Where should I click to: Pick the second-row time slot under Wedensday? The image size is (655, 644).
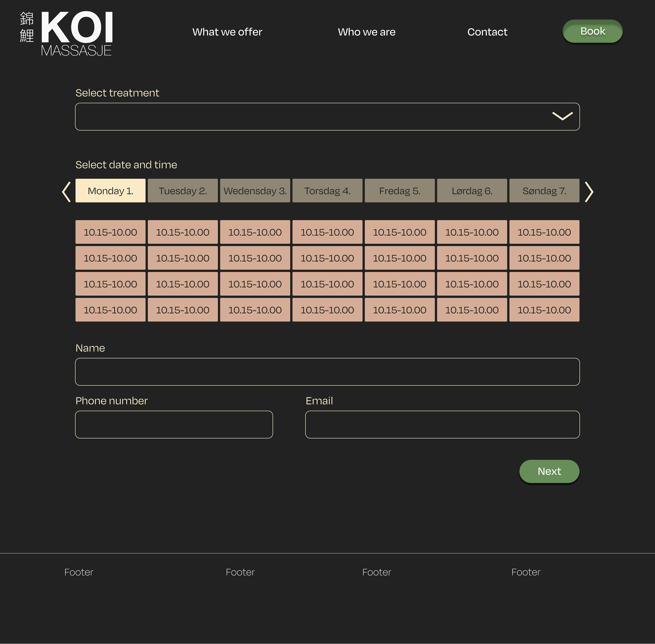255,258
